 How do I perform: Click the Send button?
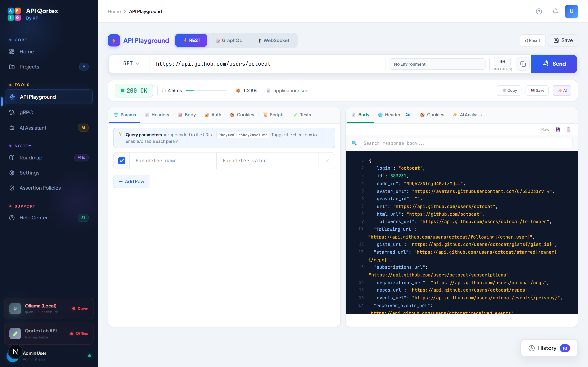pyautogui.click(x=554, y=64)
